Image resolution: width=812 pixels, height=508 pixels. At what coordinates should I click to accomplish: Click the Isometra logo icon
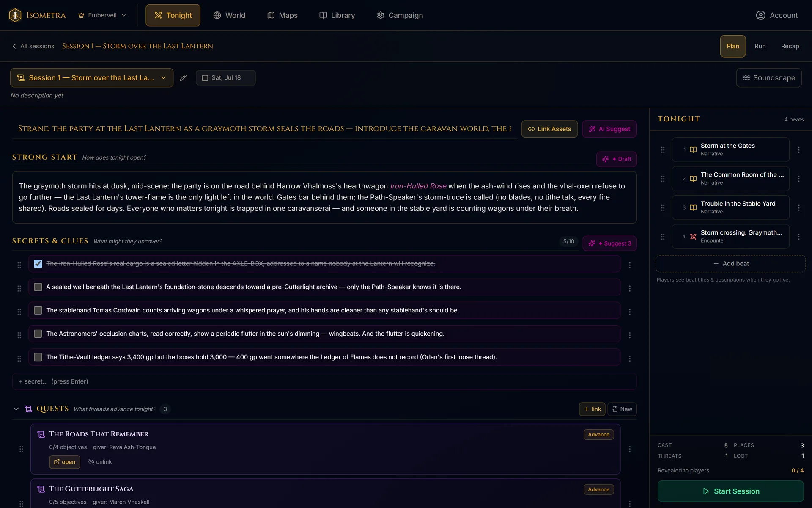tap(15, 15)
